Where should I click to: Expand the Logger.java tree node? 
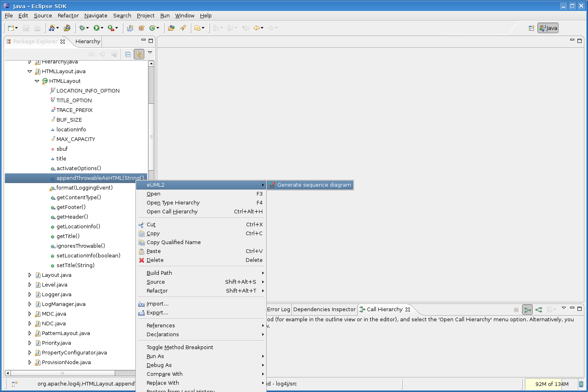point(30,294)
